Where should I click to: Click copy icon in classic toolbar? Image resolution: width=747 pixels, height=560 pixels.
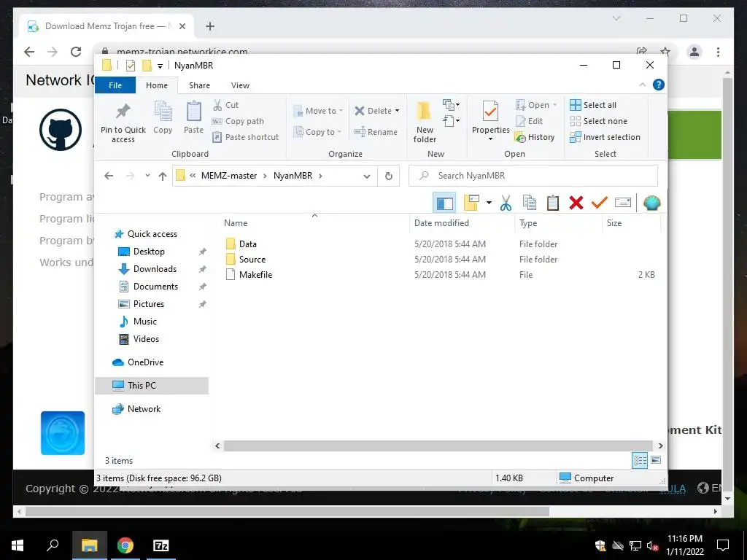[530, 203]
